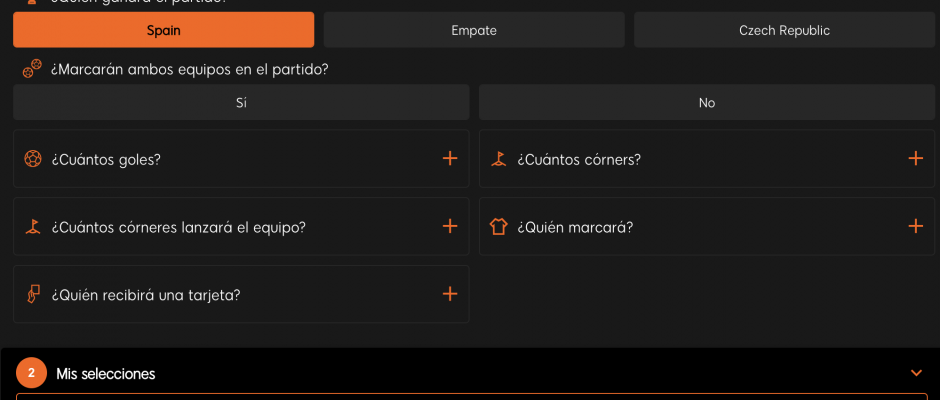Click the football icon beside ¿Cuántos goles?
The image size is (940, 400).
click(x=33, y=159)
